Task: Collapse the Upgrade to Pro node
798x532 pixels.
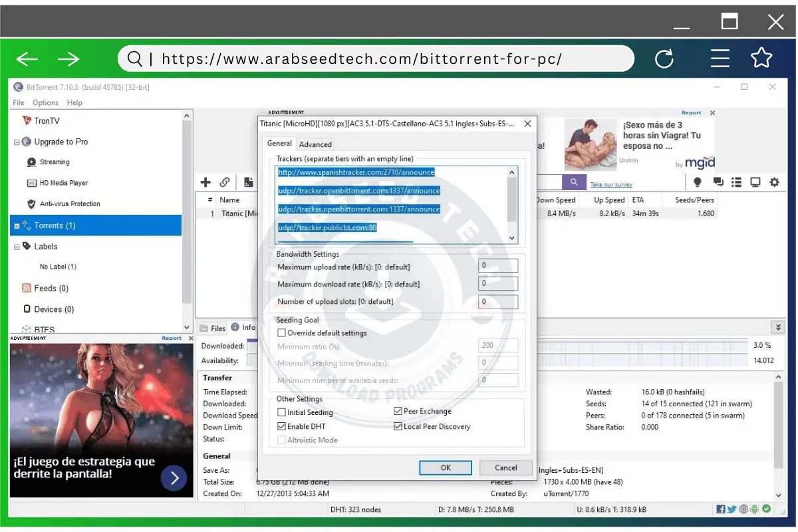Action: coord(17,142)
